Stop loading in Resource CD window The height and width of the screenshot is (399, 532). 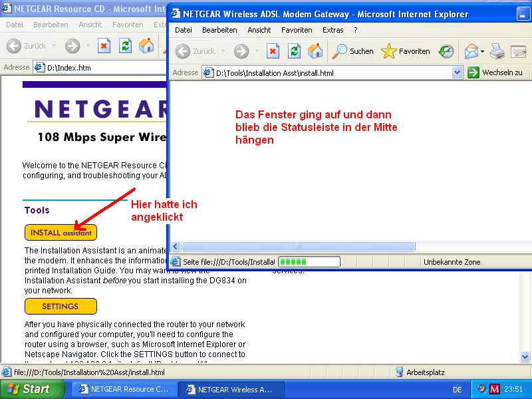coord(104,46)
